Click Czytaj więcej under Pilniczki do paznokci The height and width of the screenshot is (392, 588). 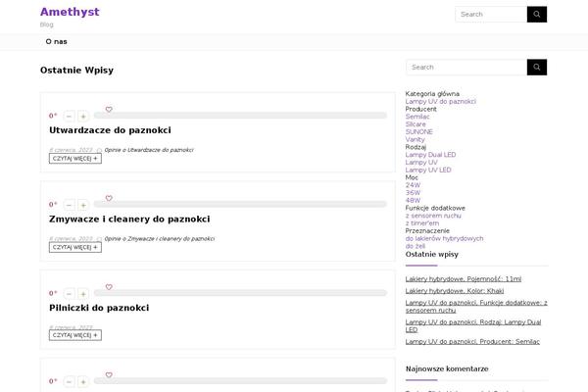[75, 335]
